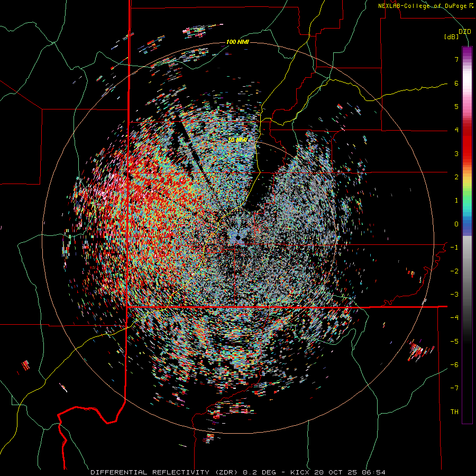
Task: Select the -2 value on the color scale
Action: click(x=454, y=271)
